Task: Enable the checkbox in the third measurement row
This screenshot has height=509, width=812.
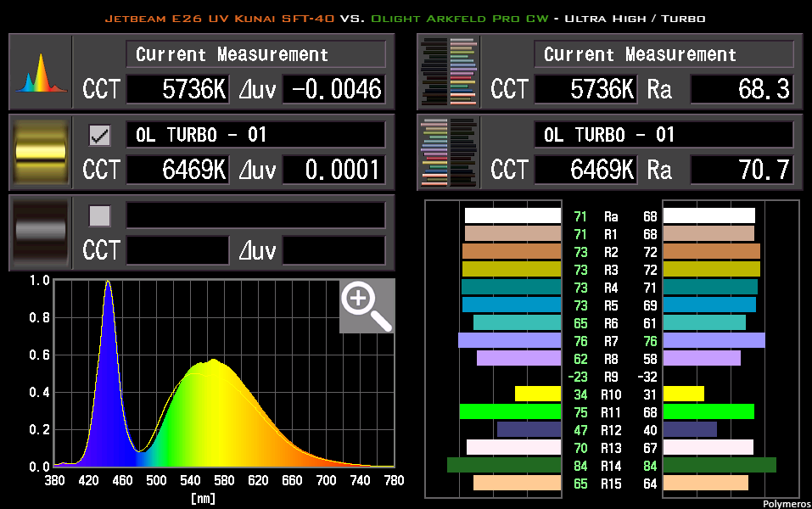Action: click(99, 215)
